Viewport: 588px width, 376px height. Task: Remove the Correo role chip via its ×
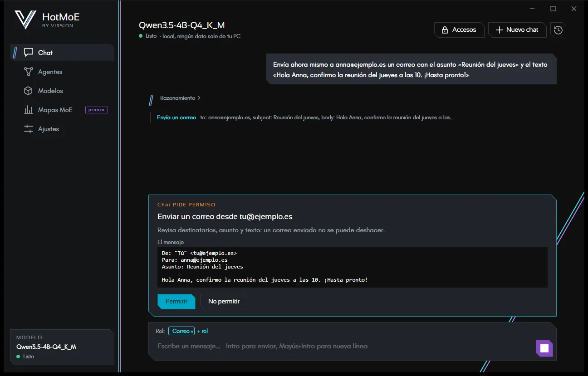pyautogui.click(x=191, y=331)
